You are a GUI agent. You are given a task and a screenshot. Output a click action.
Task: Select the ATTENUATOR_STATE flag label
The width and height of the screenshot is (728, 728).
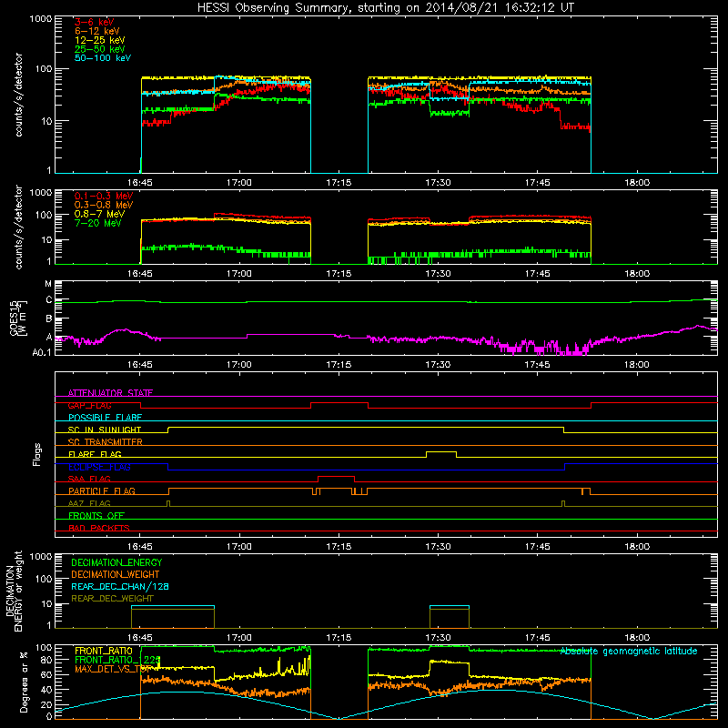point(110,393)
